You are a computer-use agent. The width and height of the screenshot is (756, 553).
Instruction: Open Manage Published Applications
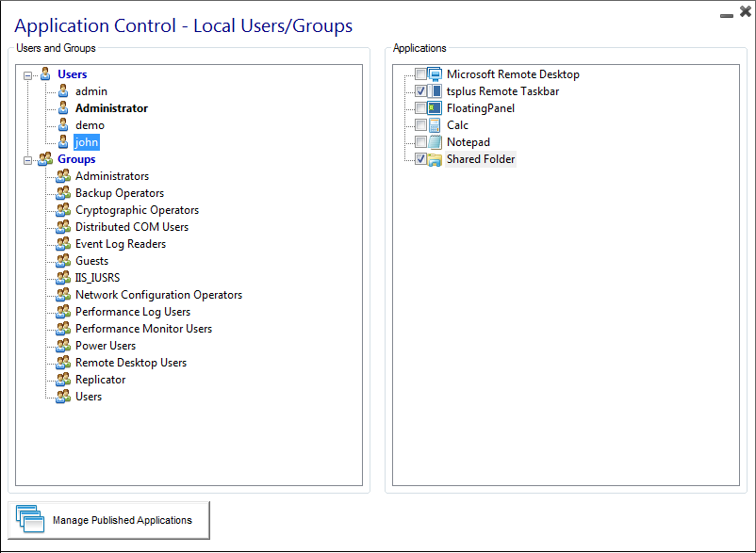pos(109,520)
